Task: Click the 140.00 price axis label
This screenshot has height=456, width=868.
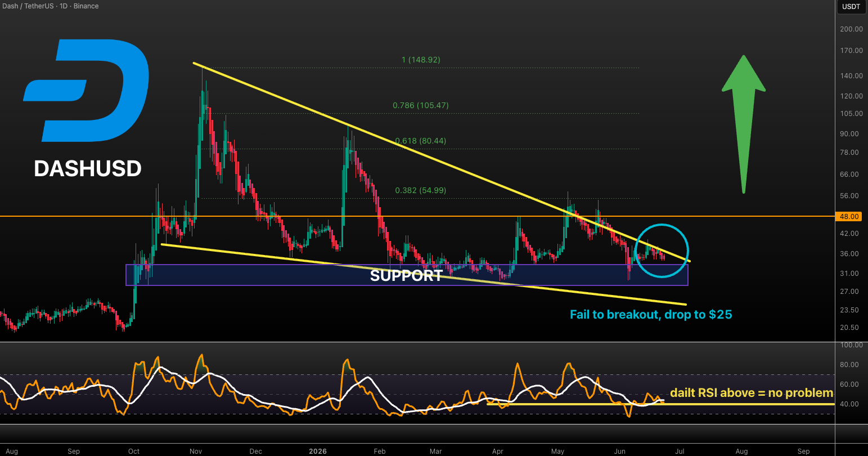Action: point(852,76)
